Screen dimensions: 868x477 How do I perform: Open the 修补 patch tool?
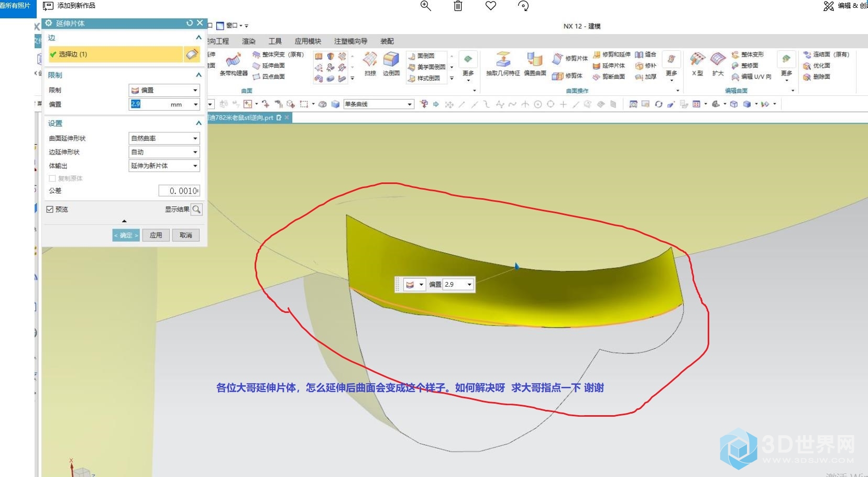645,66
